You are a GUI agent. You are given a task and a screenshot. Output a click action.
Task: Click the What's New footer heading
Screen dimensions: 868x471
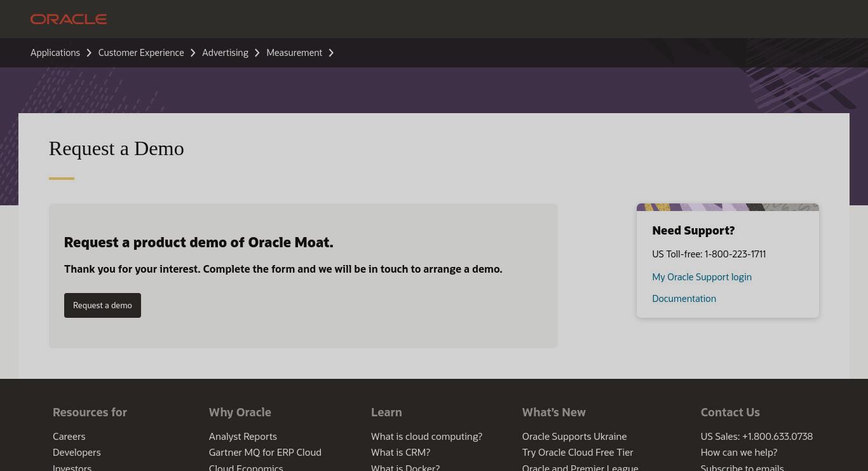coord(553,412)
